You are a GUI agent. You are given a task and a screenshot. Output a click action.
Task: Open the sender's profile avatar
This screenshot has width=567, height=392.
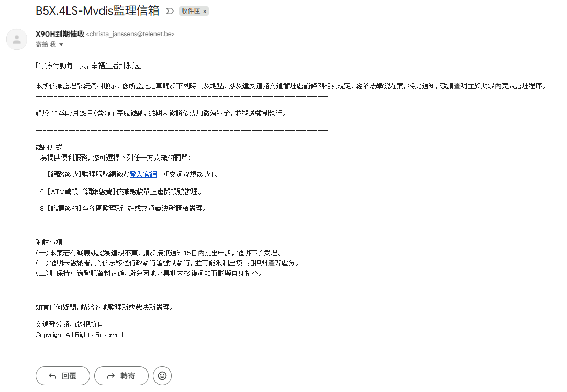[17, 39]
